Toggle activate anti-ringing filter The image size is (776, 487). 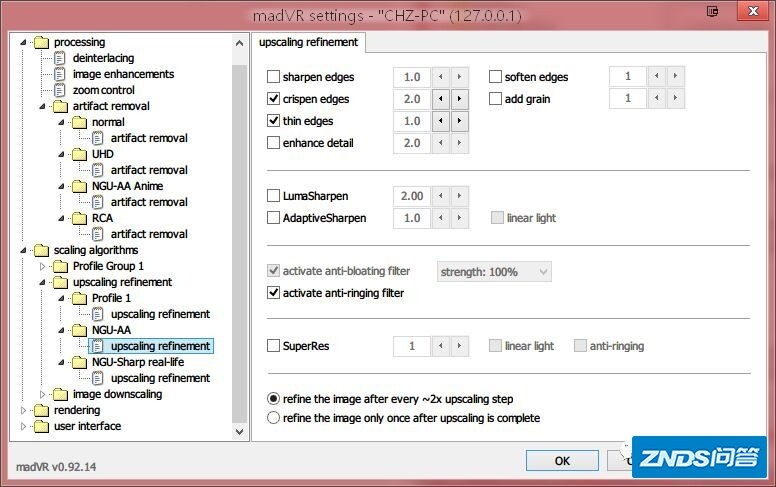273,292
